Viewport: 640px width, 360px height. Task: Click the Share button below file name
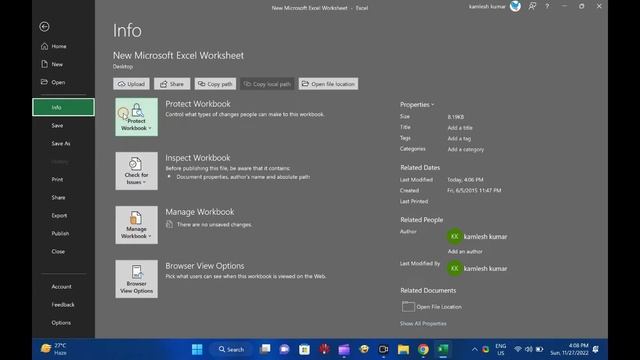click(172, 84)
